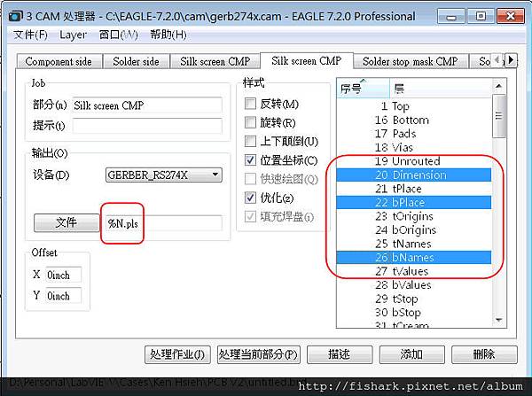Select layer 24 bOrigins

click(414, 229)
